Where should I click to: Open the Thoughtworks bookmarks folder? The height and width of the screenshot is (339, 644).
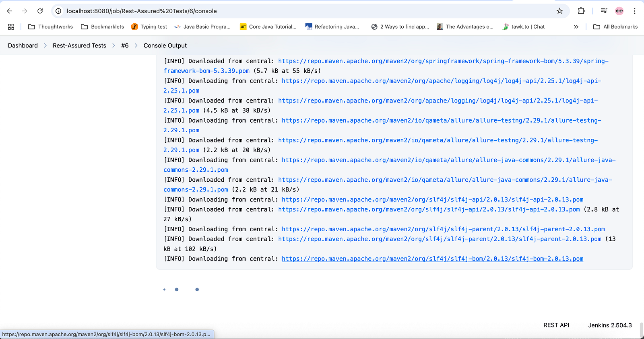click(x=50, y=27)
